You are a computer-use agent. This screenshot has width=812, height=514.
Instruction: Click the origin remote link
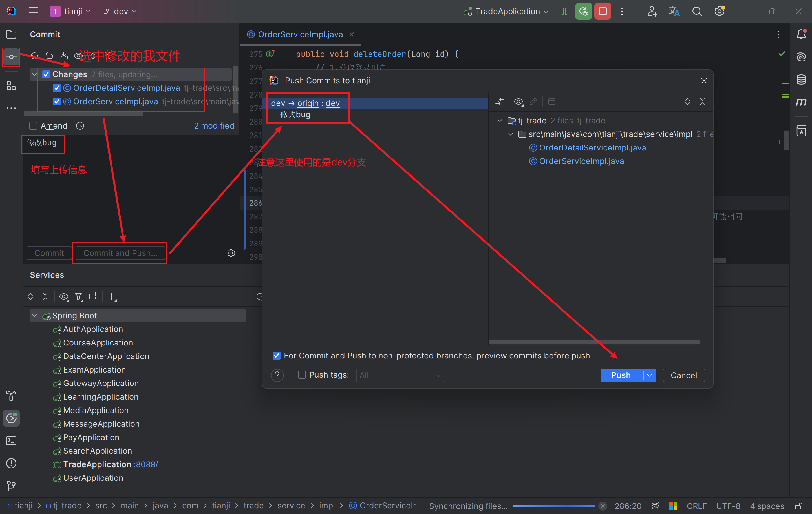tap(308, 103)
